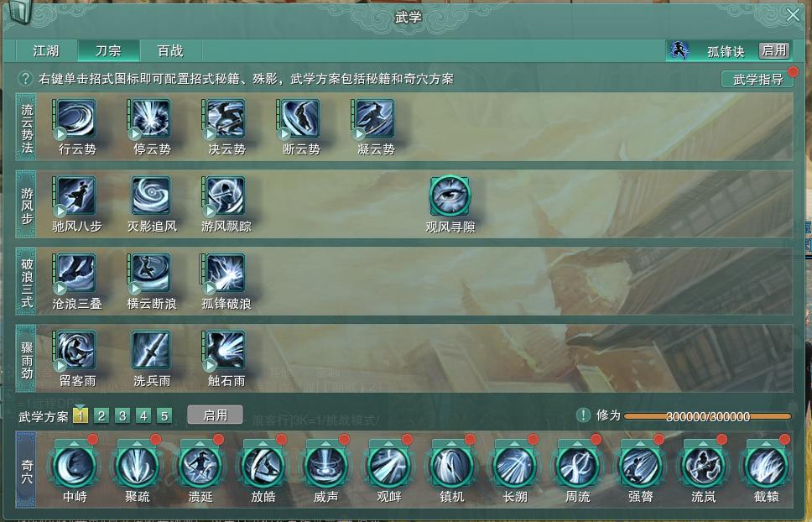This screenshot has height=522, width=812.
Task: Select martial arts plan 4
Action: pyautogui.click(x=143, y=416)
